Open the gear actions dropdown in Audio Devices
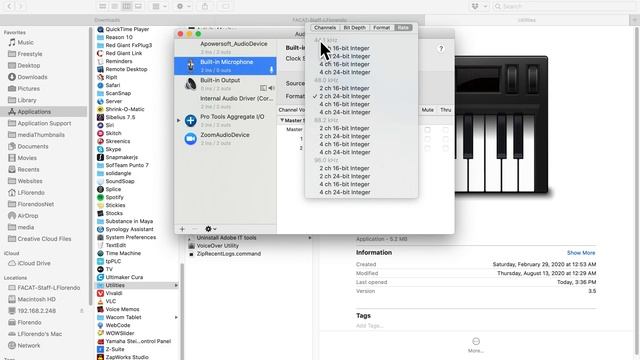Image resolution: width=640 pixels, height=360 pixels. coord(210,229)
